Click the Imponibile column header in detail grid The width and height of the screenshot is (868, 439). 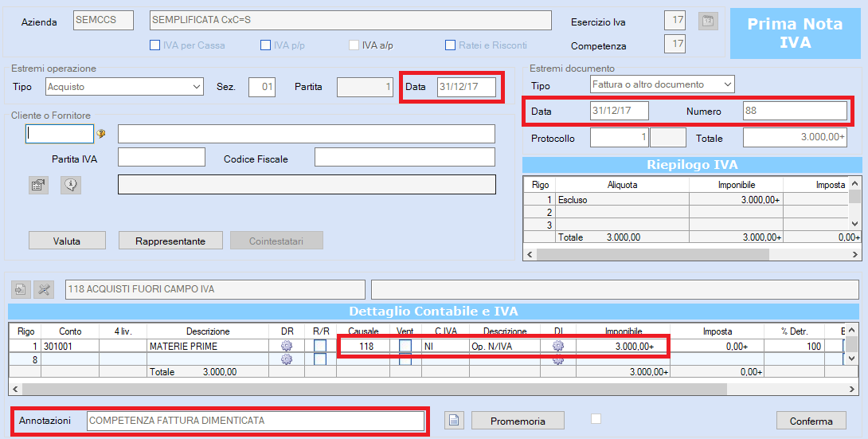(624, 331)
